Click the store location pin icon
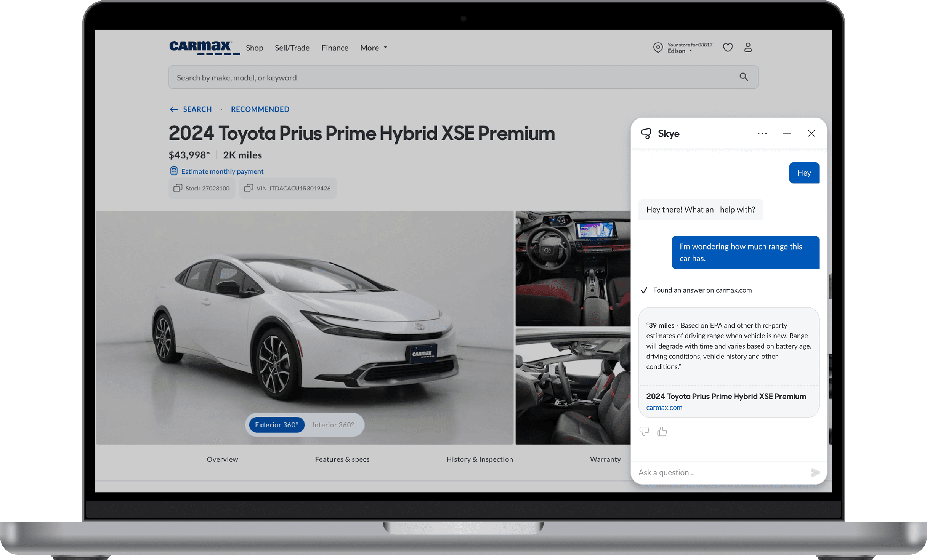This screenshot has height=560, width=927. click(x=658, y=48)
